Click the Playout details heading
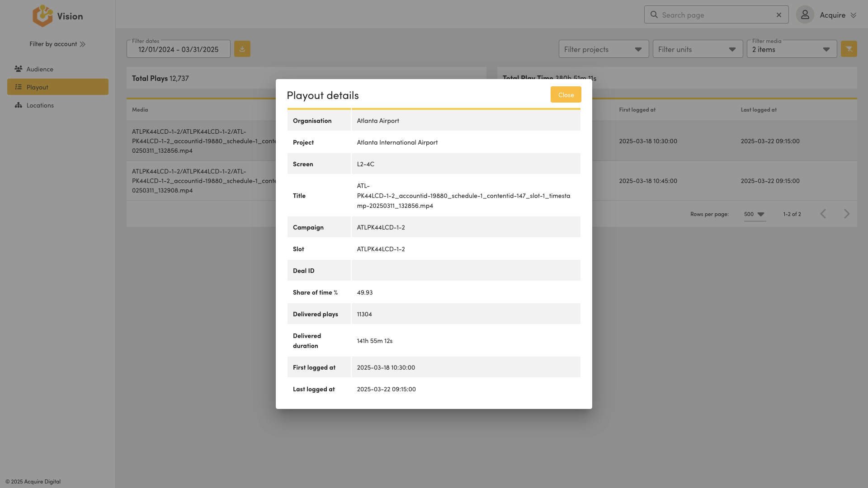This screenshot has width=868, height=488. pyautogui.click(x=322, y=95)
